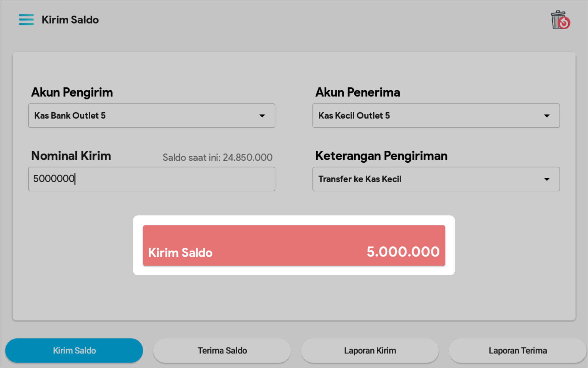Screen dimensions: 588x368
Task: Click the Akun Pengirim dropdown arrow
Action: (262, 116)
